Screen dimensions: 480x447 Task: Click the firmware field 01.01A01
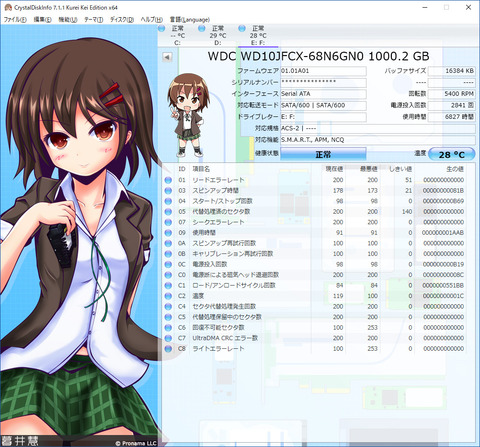pyautogui.click(x=323, y=71)
